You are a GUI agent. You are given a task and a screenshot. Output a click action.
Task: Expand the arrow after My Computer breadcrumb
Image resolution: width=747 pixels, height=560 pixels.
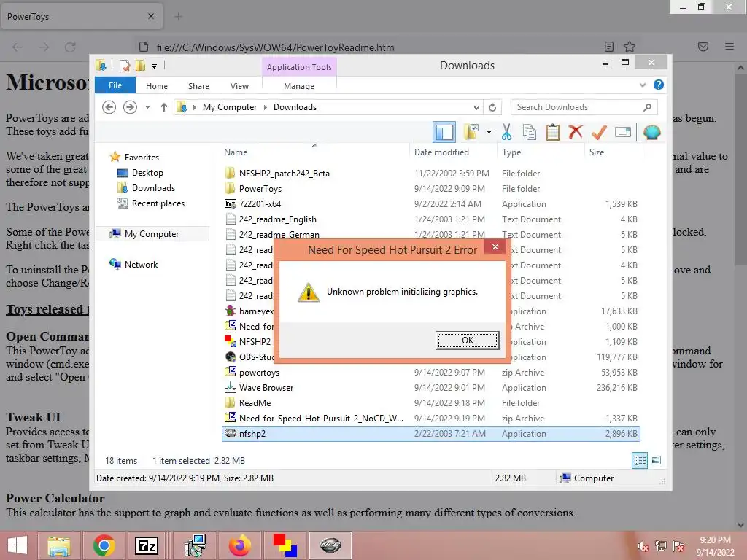(x=266, y=108)
